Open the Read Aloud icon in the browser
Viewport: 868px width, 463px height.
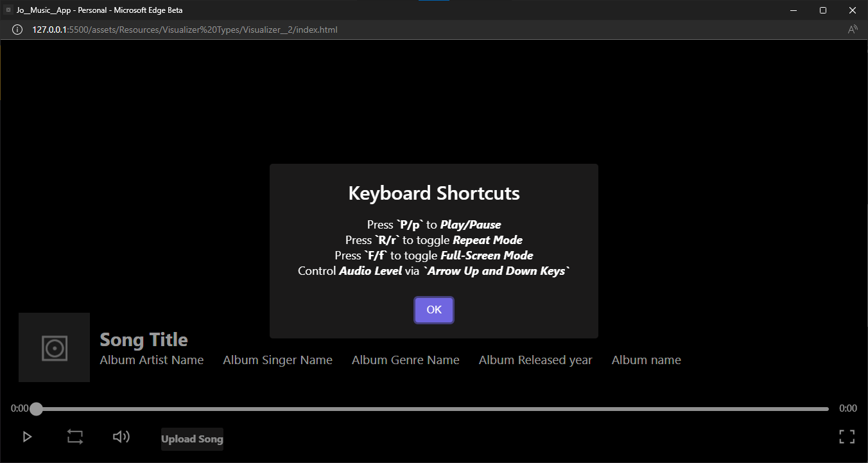tap(852, 29)
